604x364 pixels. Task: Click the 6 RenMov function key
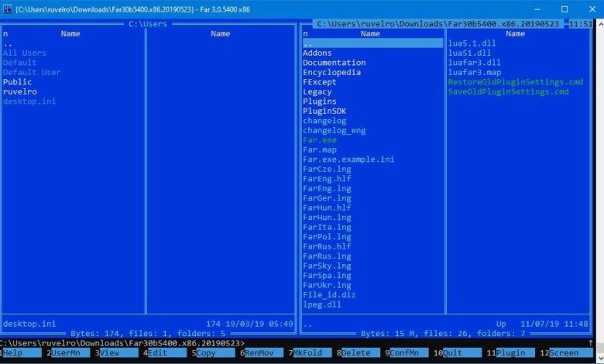[262, 353]
